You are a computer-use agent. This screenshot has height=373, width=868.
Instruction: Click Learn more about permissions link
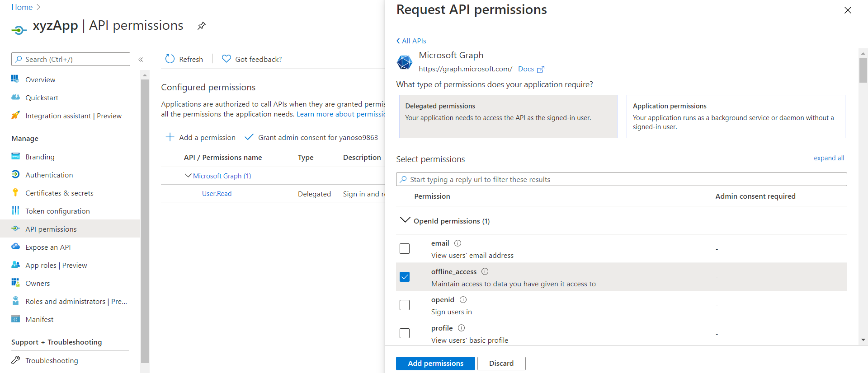click(340, 114)
